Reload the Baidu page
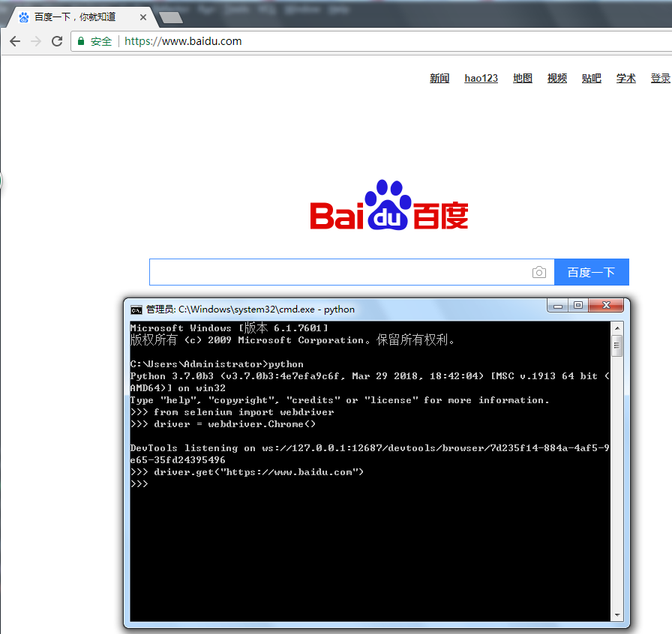This screenshot has height=634, width=672. (x=57, y=41)
